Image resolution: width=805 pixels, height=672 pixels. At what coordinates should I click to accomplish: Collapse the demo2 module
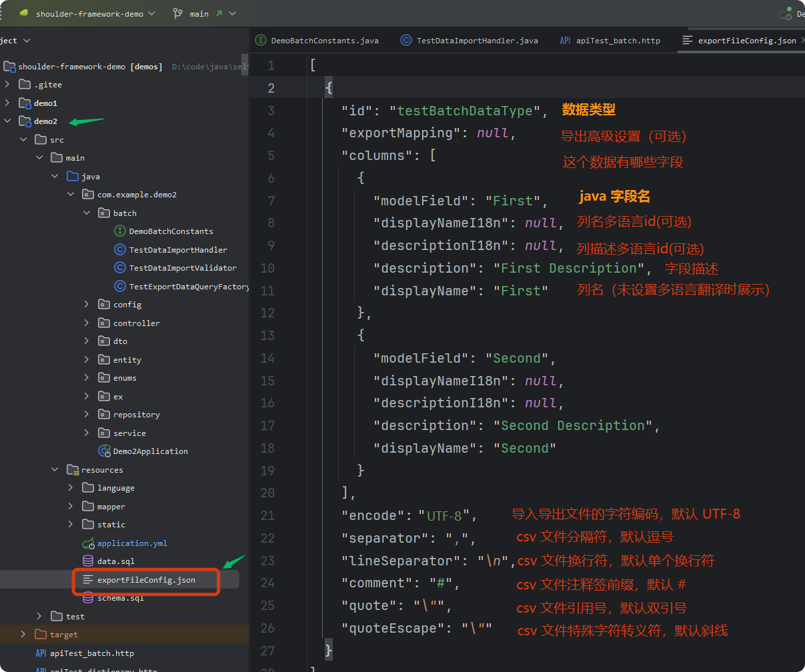8,121
